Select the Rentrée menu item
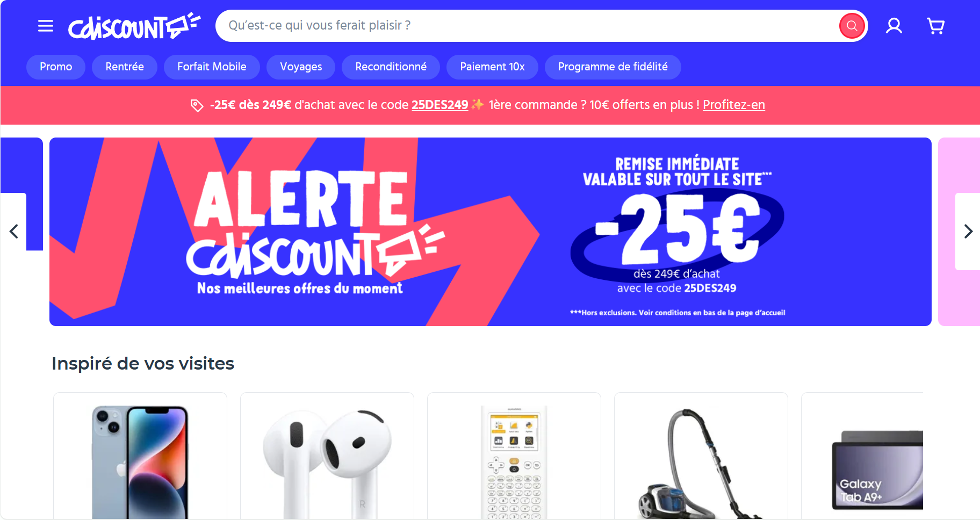This screenshot has width=980, height=520. click(x=125, y=67)
